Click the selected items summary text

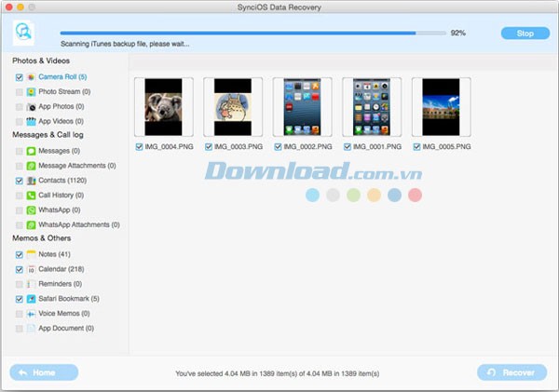(278, 373)
